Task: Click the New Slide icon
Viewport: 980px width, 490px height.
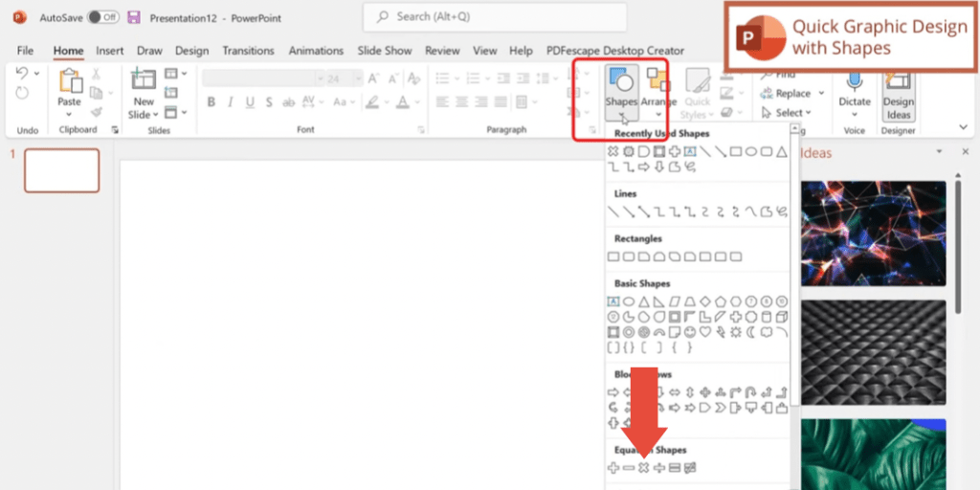Action: (x=144, y=80)
